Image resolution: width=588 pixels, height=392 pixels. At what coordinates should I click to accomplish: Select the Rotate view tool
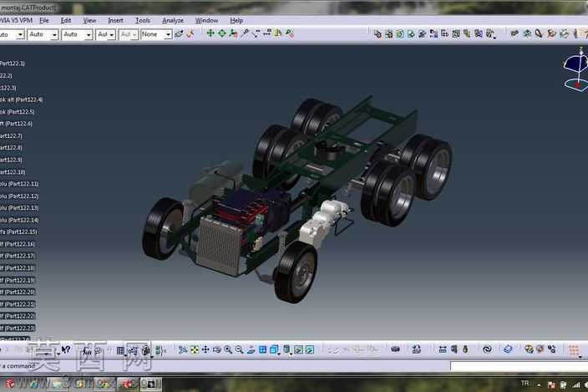point(217,349)
